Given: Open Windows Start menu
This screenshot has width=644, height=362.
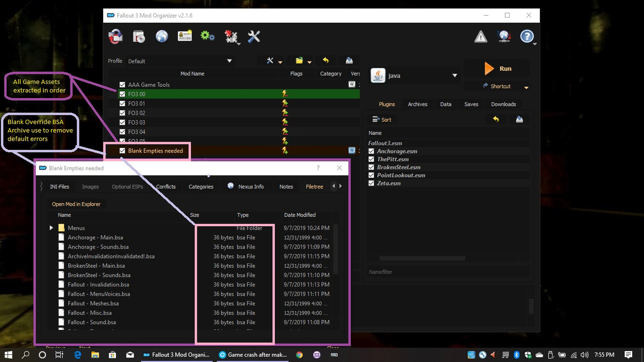Looking at the screenshot, I should [9, 354].
